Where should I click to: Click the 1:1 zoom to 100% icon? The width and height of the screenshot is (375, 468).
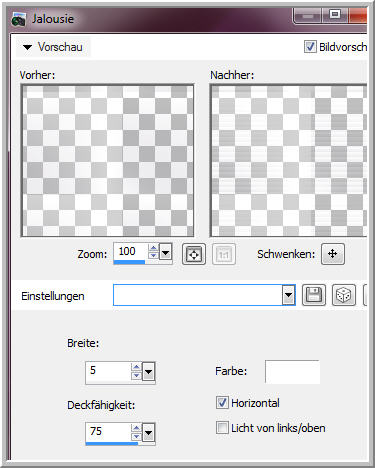point(224,254)
